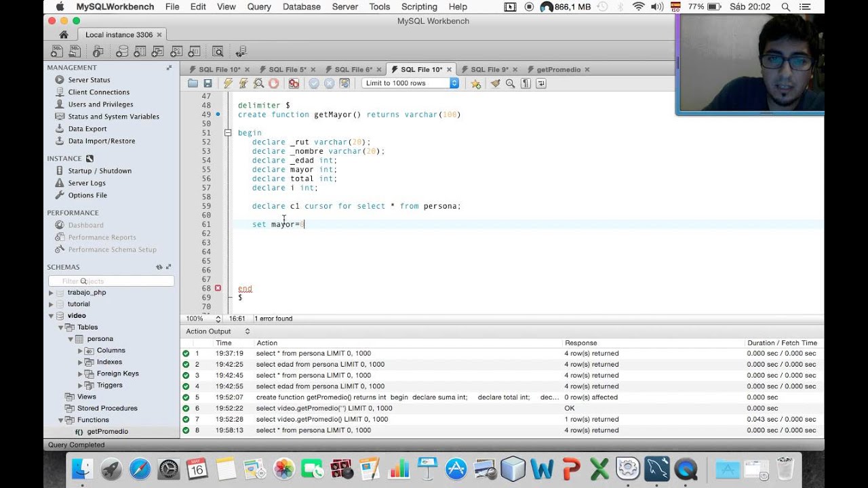Screen dimensions: 868x488
Task: Click the beautify query broom icon
Action: tap(495, 83)
